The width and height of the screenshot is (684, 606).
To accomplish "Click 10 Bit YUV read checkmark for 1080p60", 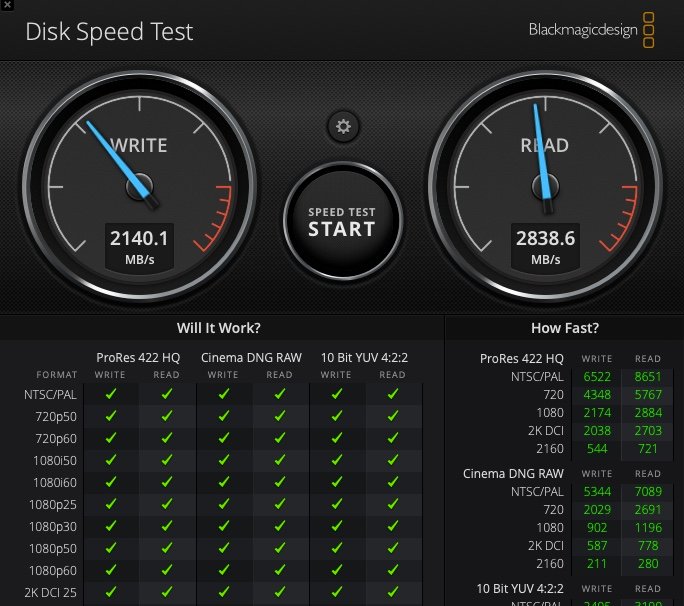I will pos(393,570).
